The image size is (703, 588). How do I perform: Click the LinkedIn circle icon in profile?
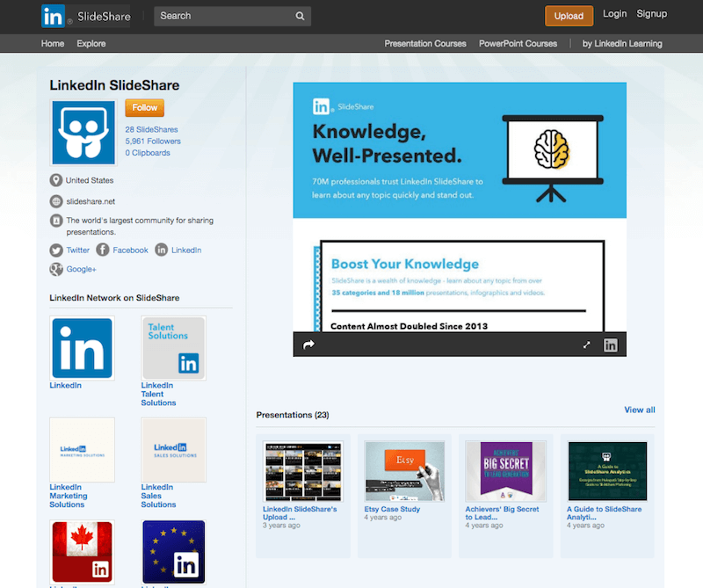[162, 250]
